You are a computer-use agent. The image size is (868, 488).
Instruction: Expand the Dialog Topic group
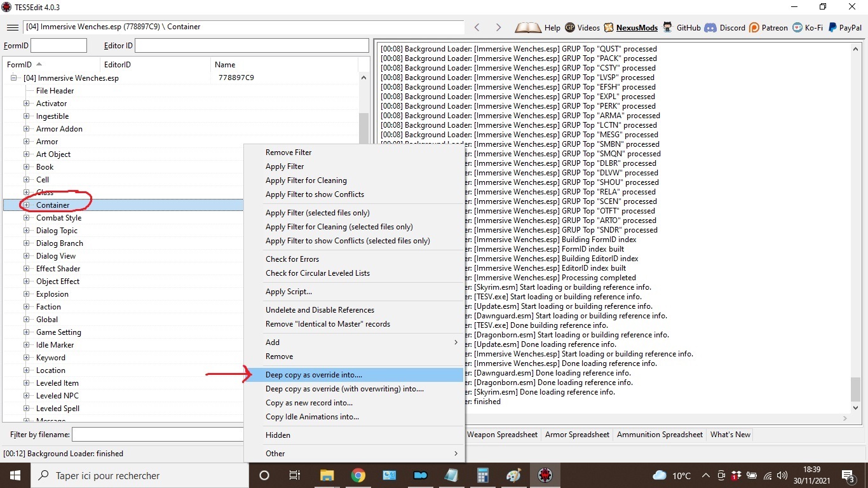[x=27, y=231]
